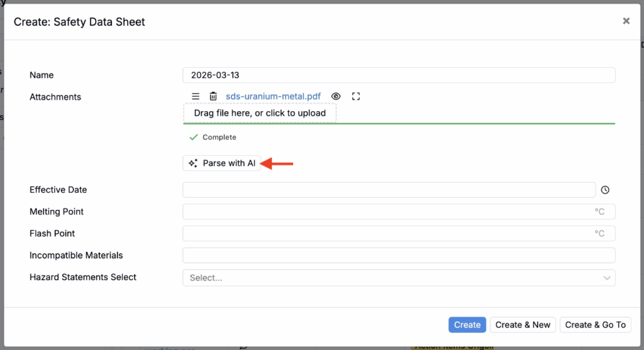Close the Safety Data Sheet dialog
644x350 pixels.
click(x=626, y=21)
